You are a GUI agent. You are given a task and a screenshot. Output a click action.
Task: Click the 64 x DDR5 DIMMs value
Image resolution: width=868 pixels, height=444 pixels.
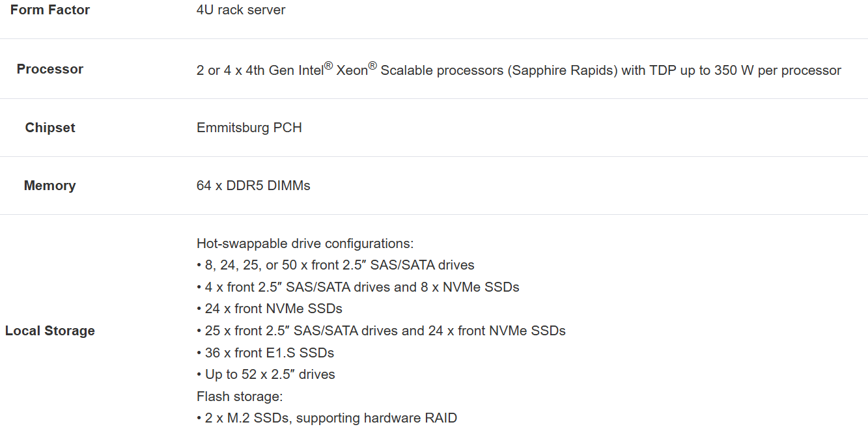click(x=253, y=186)
